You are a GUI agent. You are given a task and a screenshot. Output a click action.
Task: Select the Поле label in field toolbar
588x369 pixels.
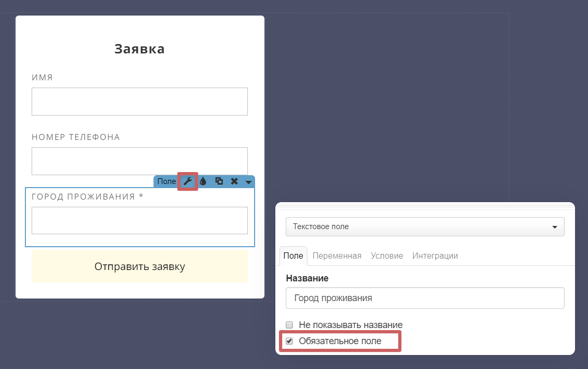point(166,181)
